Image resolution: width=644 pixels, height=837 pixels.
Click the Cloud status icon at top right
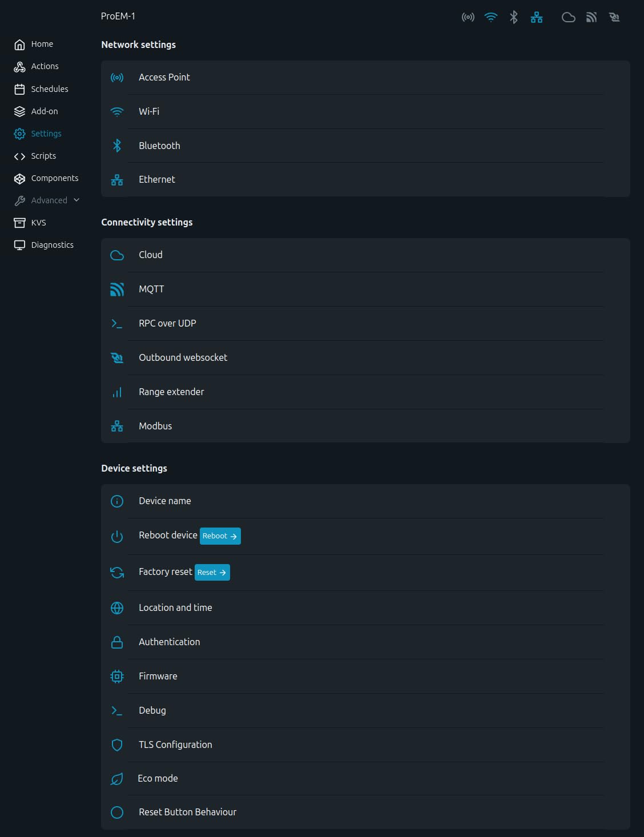click(569, 17)
